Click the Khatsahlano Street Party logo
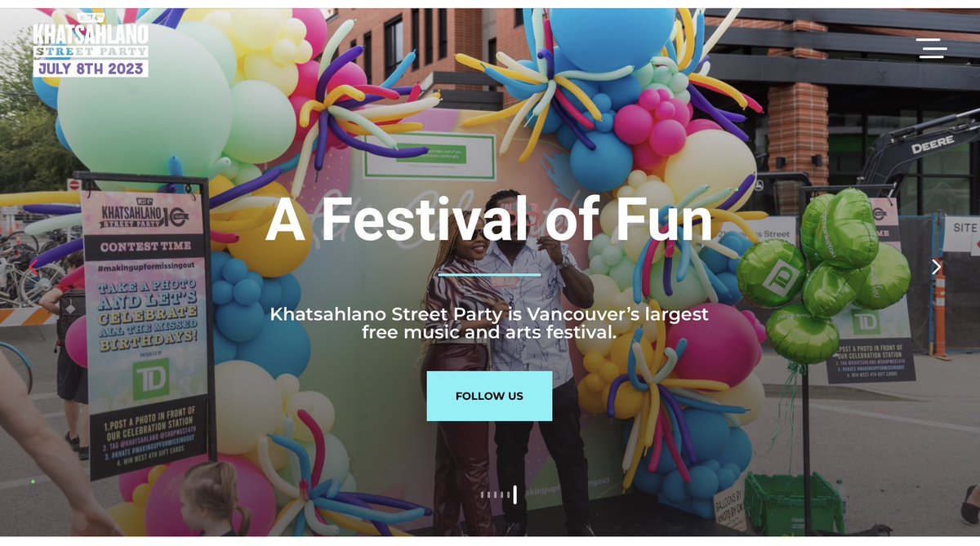The height and width of the screenshot is (546, 980). click(x=91, y=45)
